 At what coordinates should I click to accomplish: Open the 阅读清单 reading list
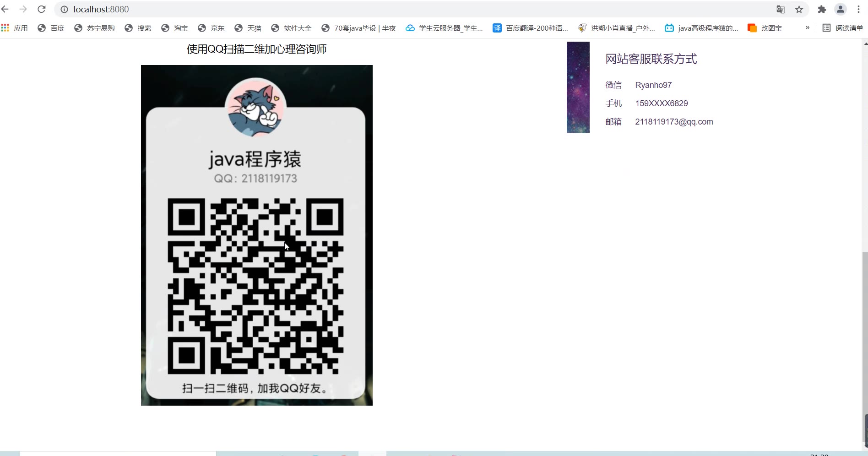pos(842,28)
